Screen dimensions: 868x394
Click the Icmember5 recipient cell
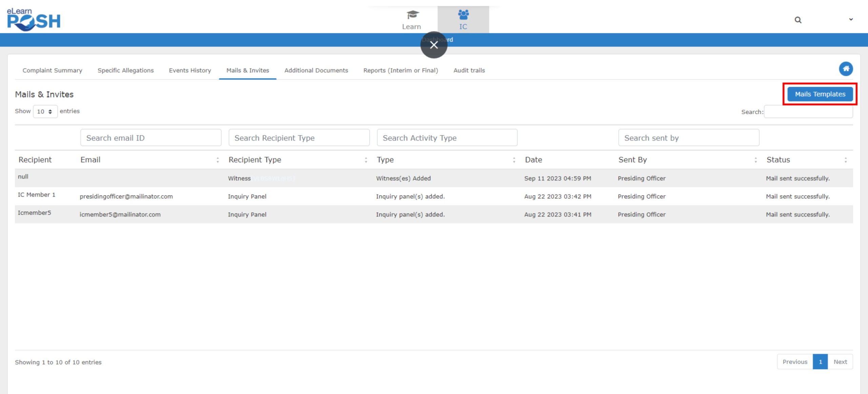34,213
